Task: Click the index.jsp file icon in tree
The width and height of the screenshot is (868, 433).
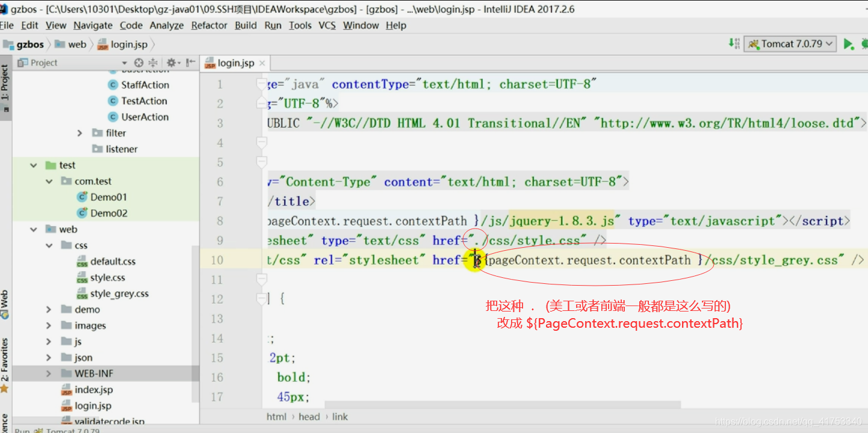Action: click(x=66, y=390)
